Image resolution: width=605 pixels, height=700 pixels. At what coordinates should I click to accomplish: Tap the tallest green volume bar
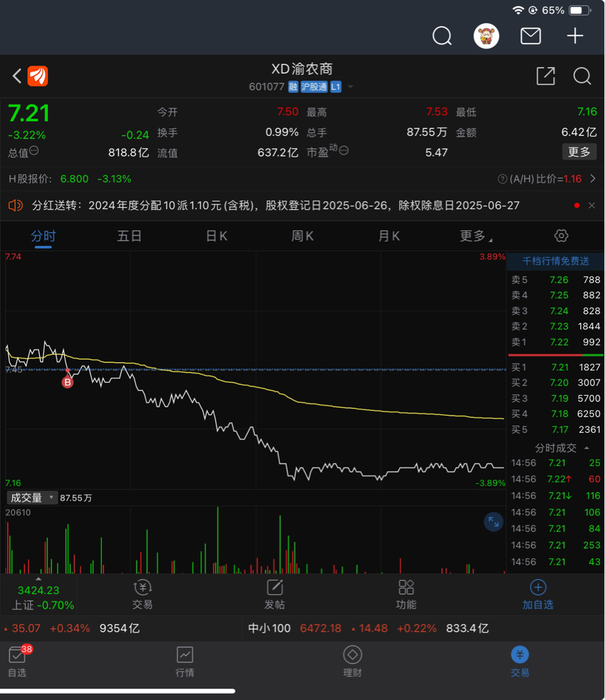point(218,540)
